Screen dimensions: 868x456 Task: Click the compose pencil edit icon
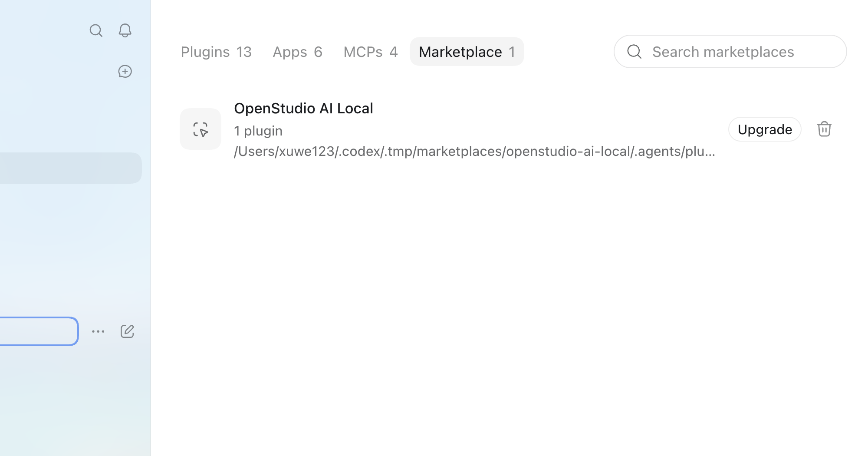coord(127,331)
